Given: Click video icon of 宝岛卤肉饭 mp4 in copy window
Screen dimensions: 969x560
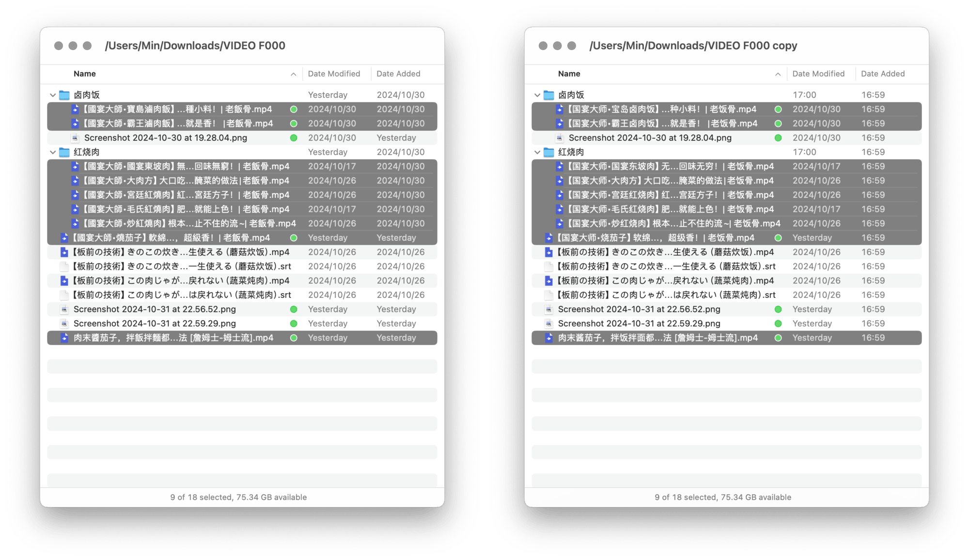Looking at the screenshot, I should click(560, 109).
